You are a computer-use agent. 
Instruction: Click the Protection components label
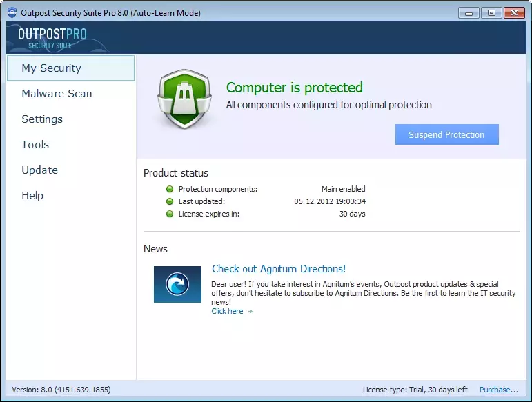[x=218, y=189]
